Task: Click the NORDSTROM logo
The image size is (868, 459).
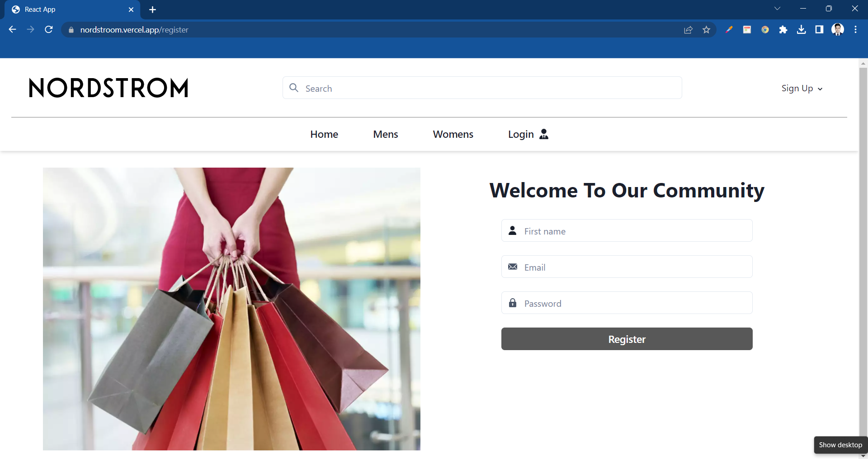Action: (108, 88)
